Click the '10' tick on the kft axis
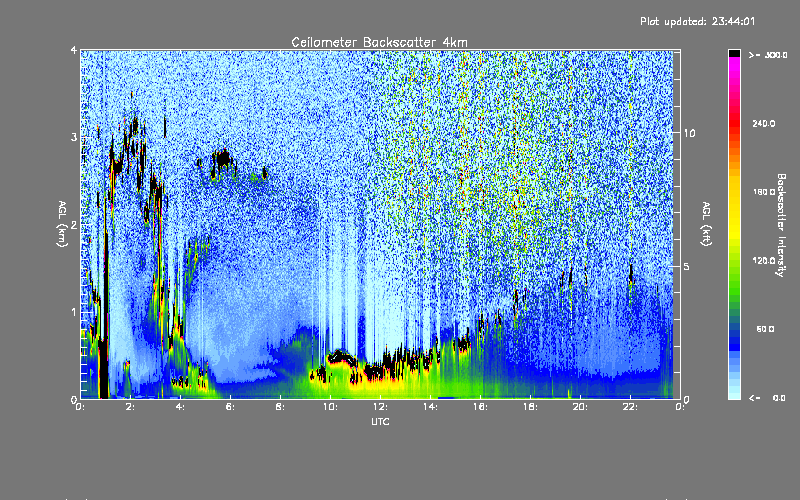Viewport: 800px width, 500px height. [689, 133]
